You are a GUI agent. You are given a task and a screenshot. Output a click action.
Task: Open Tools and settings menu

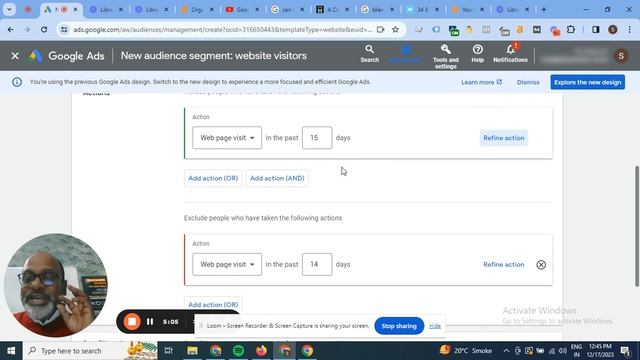[x=445, y=56]
